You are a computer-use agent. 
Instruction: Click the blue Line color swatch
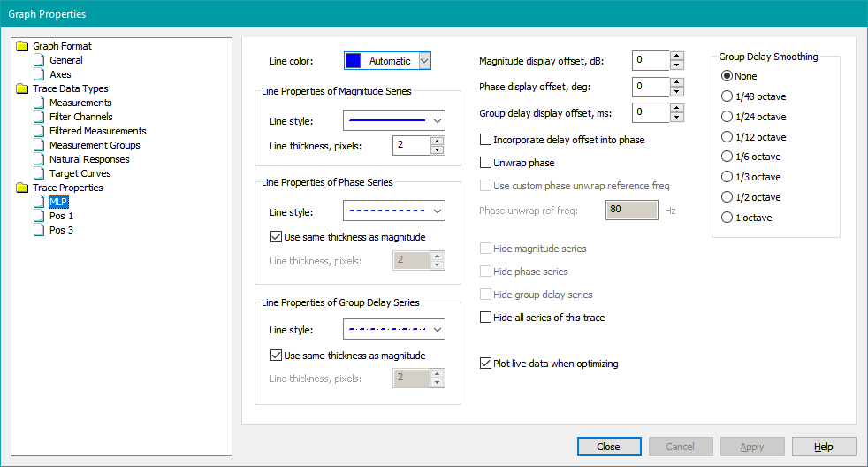[354, 61]
